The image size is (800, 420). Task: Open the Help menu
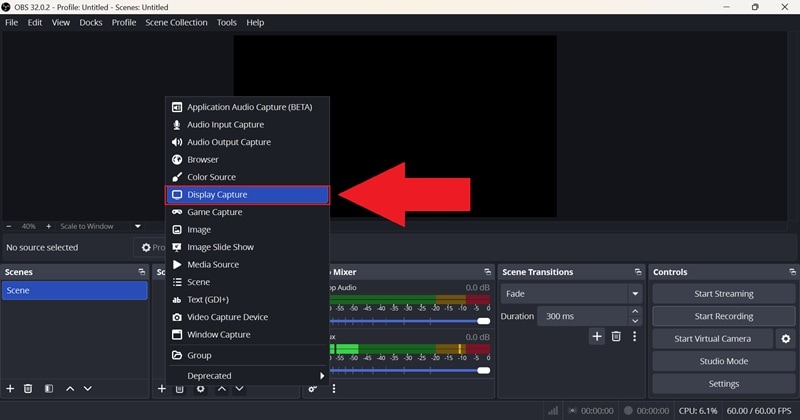[255, 22]
